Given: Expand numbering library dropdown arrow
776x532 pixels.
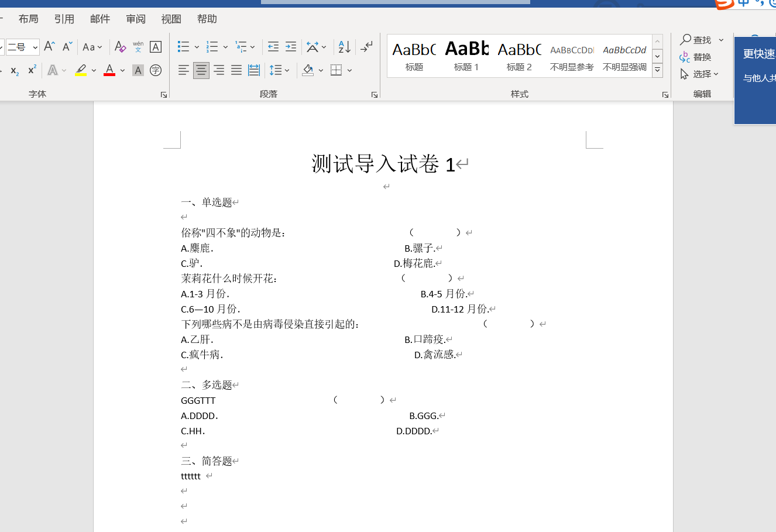Looking at the screenshot, I should click(225, 47).
